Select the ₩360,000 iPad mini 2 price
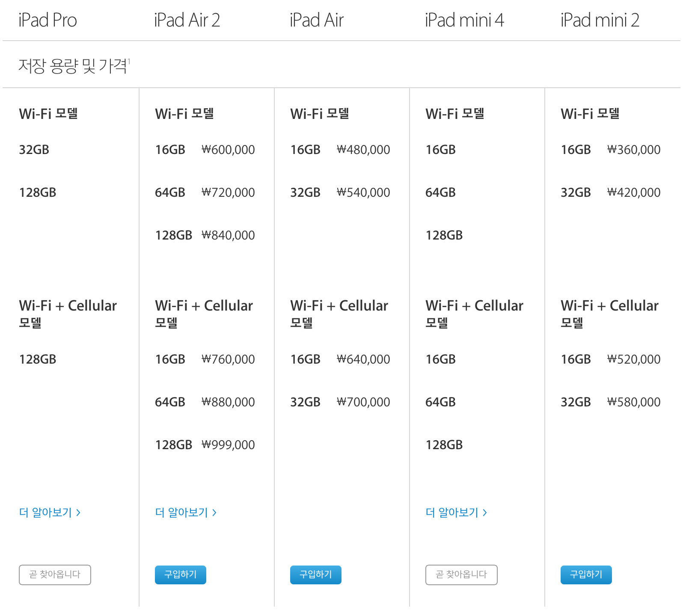 634,150
